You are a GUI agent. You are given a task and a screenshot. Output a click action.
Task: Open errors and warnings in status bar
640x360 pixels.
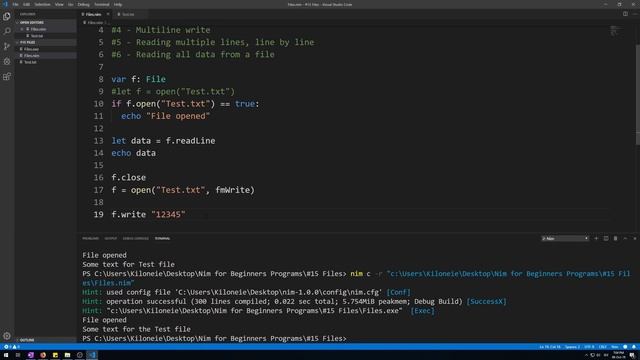(11, 347)
